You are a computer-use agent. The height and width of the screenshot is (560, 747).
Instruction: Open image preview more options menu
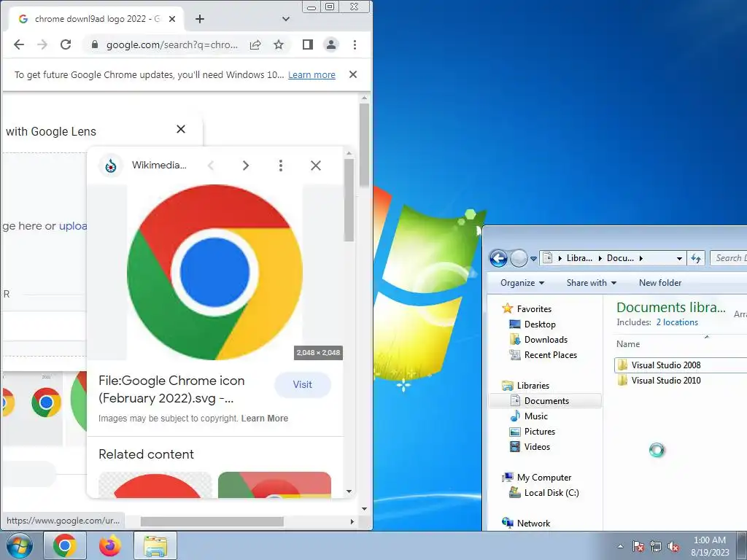281,166
